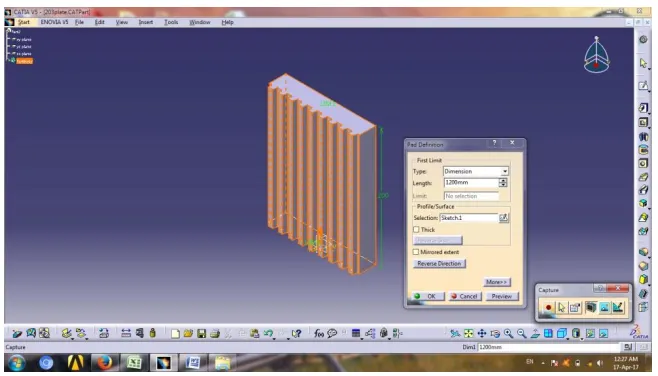Enable the Thick checkbox
The width and height of the screenshot is (658, 376).
pos(416,230)
